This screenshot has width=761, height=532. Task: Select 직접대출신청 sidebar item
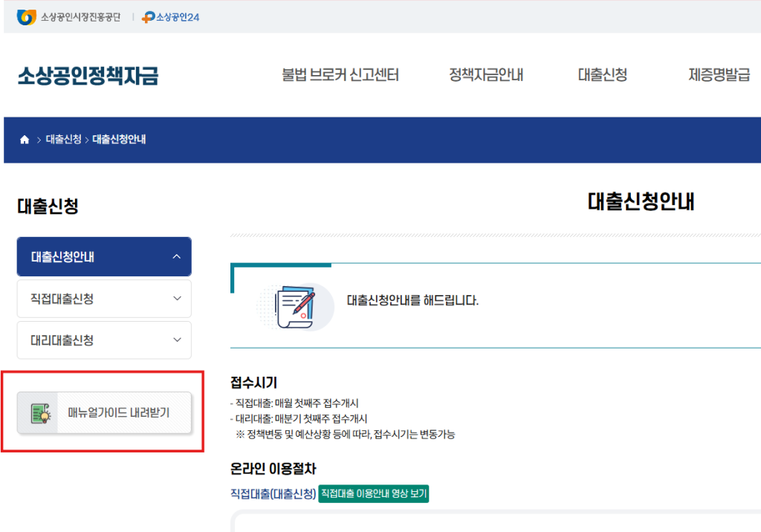click(104, 299)
